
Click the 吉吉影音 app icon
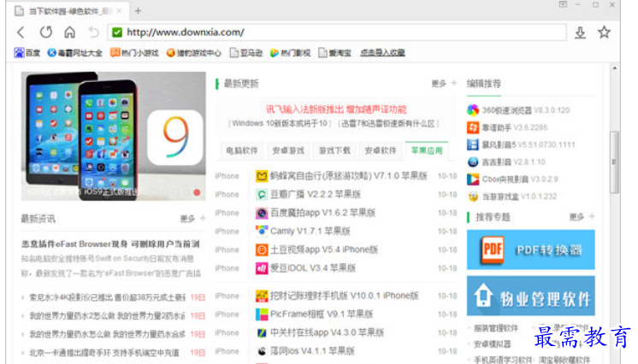pos(473,161)
